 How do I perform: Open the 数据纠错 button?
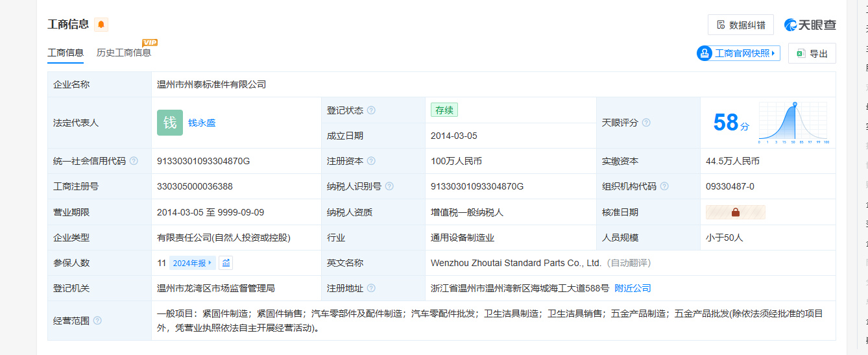point(740,25)
